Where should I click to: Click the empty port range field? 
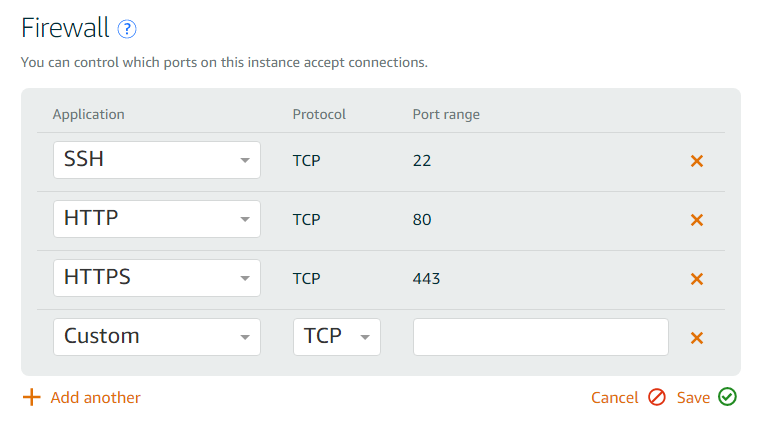pyautogui.click(x=541, y=337)
